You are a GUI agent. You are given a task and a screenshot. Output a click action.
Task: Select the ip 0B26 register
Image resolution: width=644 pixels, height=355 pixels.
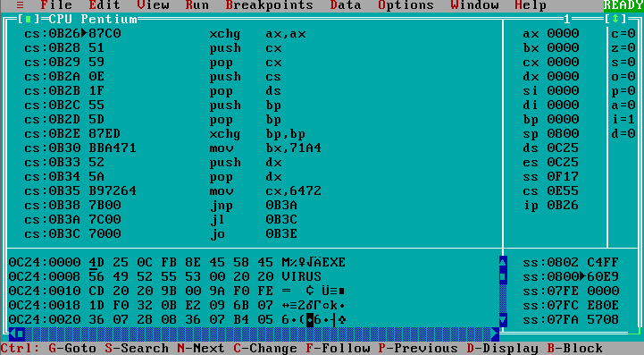coord(551,205)
